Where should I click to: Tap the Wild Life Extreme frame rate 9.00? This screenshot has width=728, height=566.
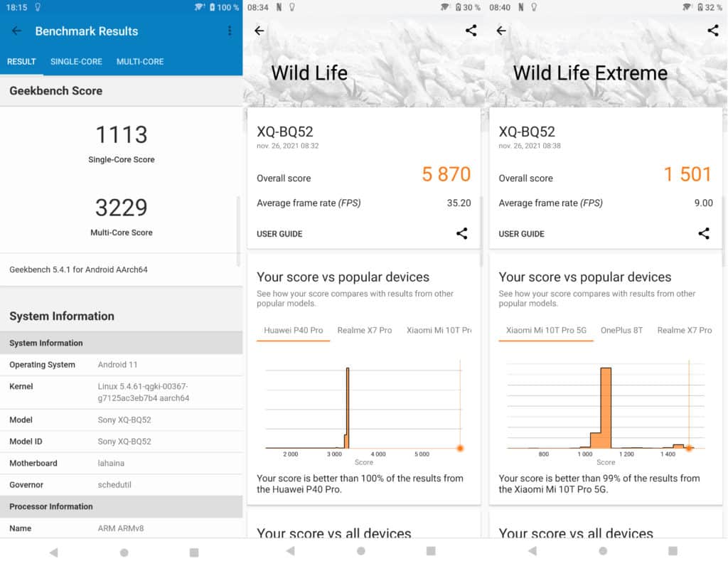pos(703,203)
